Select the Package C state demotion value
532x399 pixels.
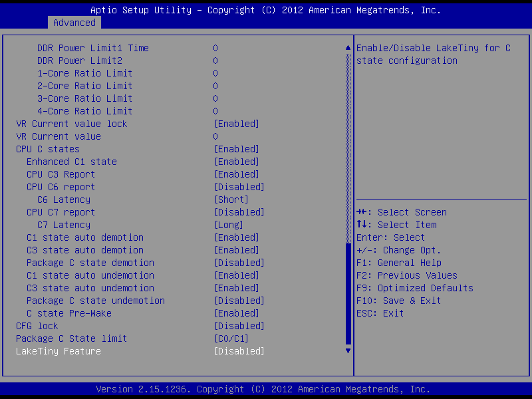[x=239, y=263]
